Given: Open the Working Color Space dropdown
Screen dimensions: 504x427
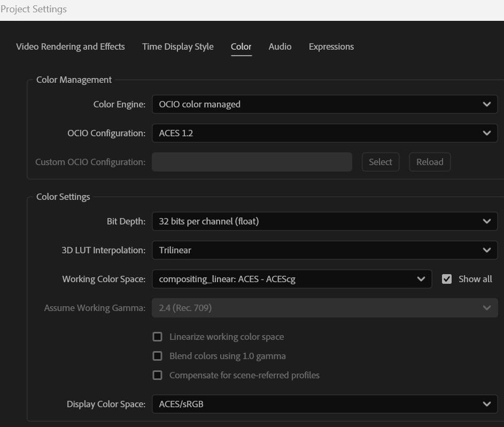Looking at the screenshot, I should point(291,279).
